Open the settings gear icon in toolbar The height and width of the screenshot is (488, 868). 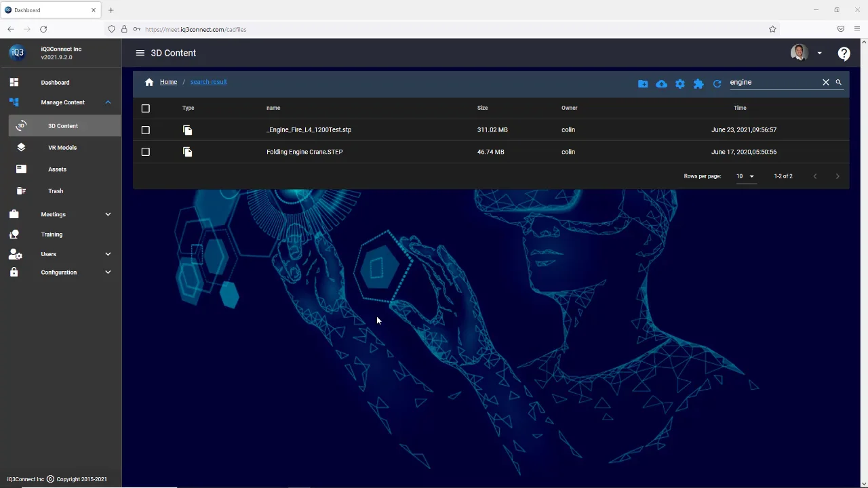[x=680, y=84]
